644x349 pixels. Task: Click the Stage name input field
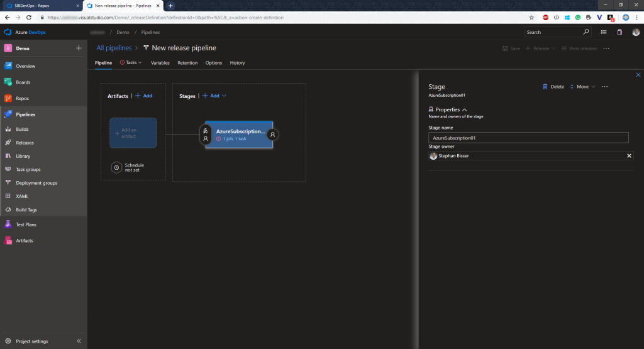point(528,138)
